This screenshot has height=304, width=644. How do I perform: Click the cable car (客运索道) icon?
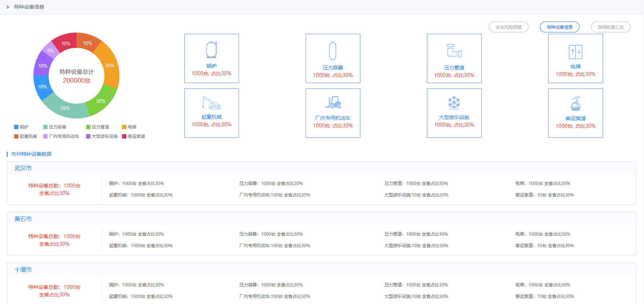click(x=575, y=104)
